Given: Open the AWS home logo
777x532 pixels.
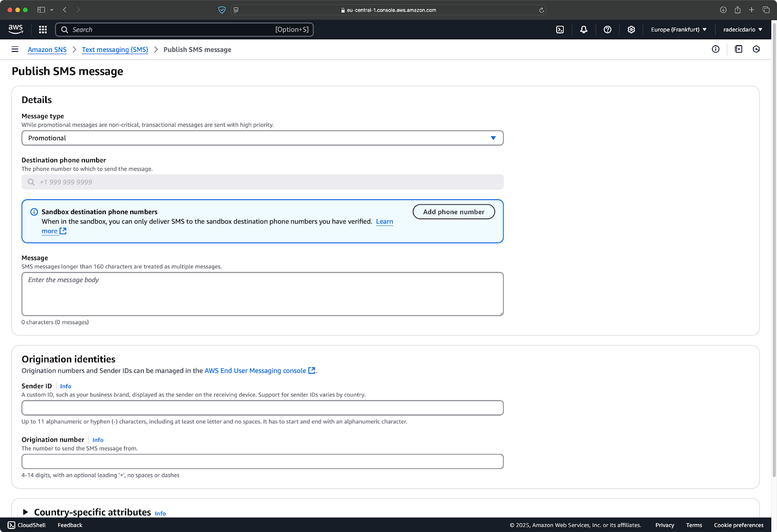Looking at the screenshot, I should (x=16, y=29).
